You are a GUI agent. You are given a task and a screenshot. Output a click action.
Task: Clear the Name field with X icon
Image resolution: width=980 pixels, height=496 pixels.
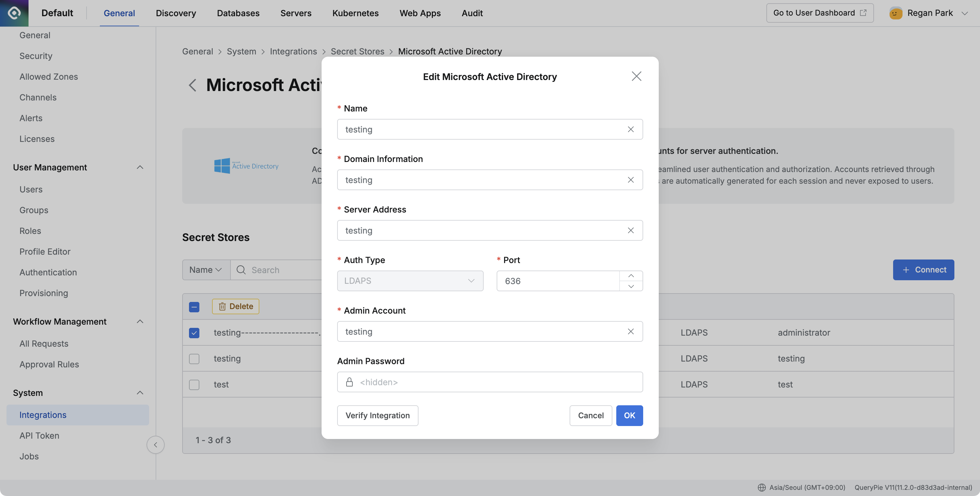(x=631, y=129)
